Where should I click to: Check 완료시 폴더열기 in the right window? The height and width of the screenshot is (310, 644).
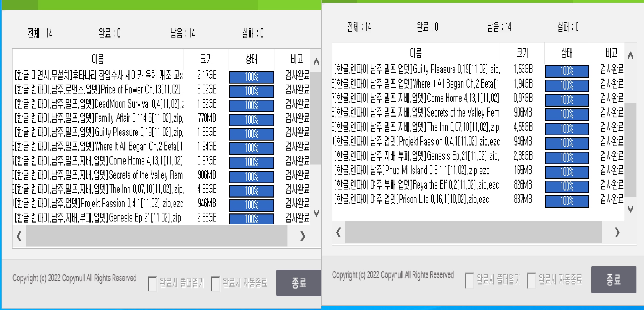pyautogui.click(x=469, y=280)
